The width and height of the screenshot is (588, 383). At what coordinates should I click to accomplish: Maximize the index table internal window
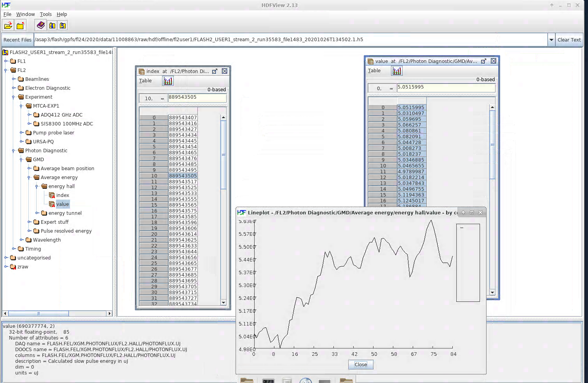tap(215, 71)
